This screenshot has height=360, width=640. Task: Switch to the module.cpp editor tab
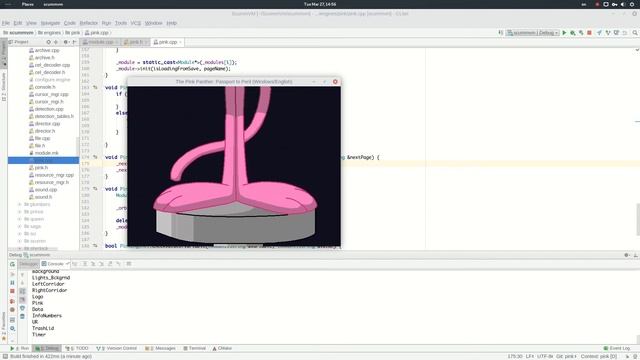[100, 42]
